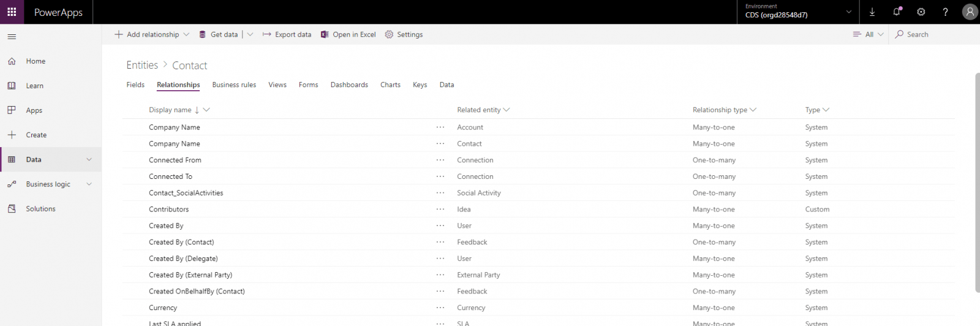The image size is (980, 326).
Task: Click the Home house icon
Action: coord(12,61)
